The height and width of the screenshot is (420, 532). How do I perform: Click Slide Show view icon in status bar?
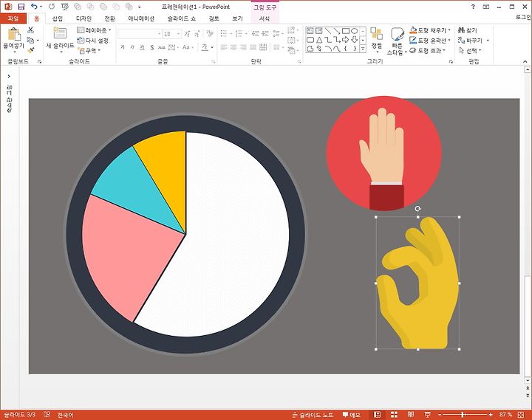(x=428, y=415)
